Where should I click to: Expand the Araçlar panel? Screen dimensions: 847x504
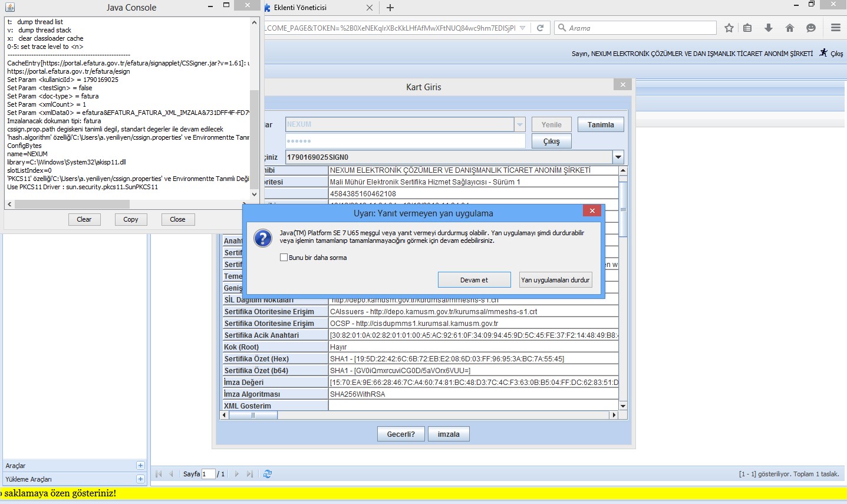pos(140,466)
